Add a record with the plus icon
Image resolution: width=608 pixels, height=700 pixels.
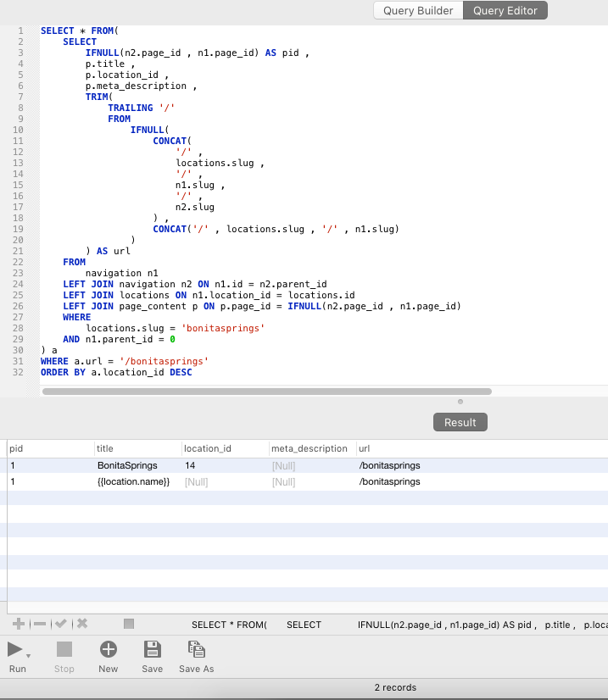pyautogui.click(x=18, y=624)
